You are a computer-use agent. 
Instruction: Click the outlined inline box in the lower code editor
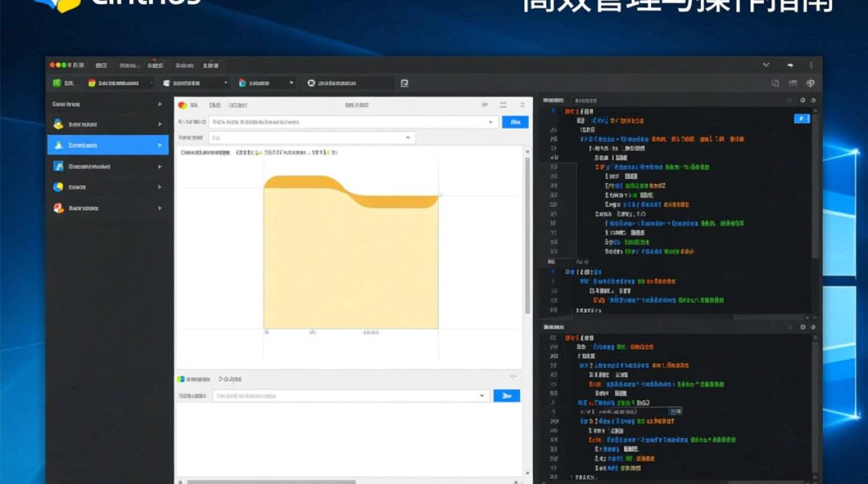630,411
